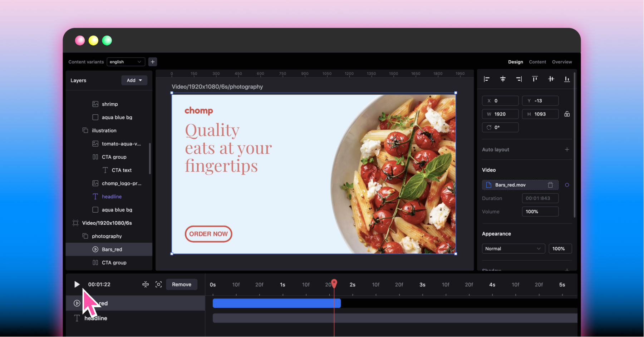This screenshot has height=337, width=644.
Task: Add auto layout with plus icon
Action: pyautogui.click(x=567, y=149)
